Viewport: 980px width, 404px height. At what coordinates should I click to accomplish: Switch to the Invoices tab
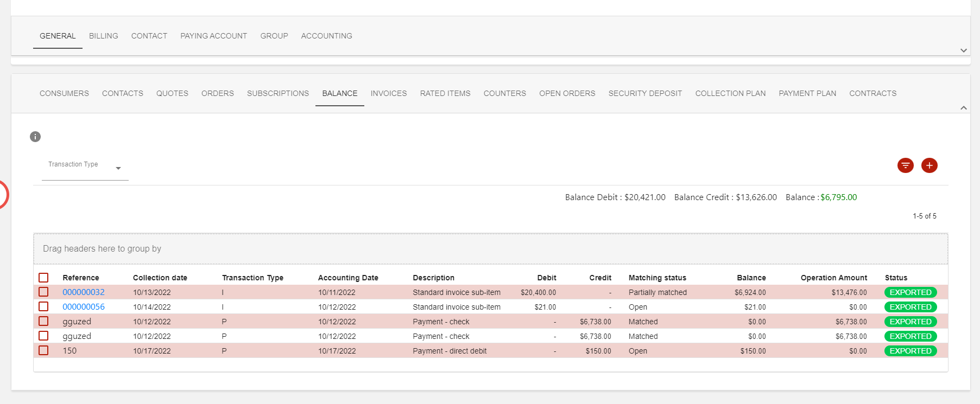coord(388,93)
